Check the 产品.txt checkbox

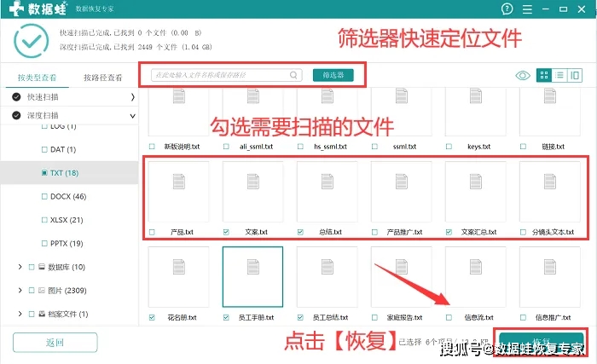tap(152, 232)
